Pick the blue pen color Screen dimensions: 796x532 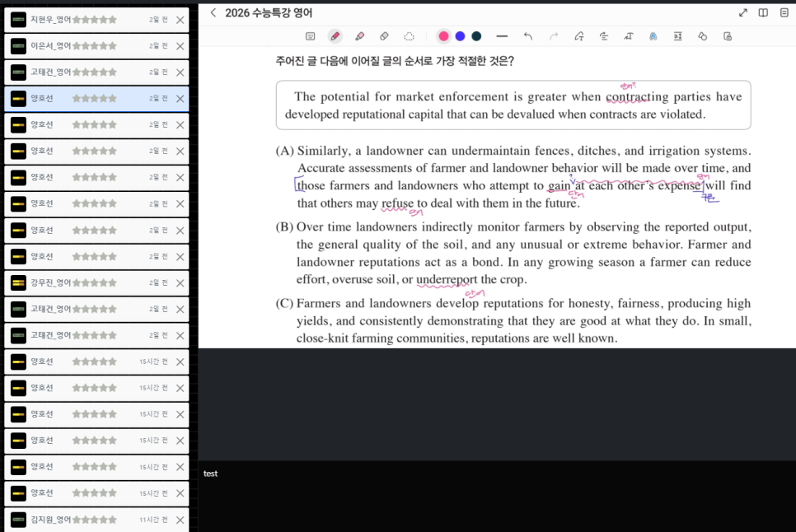tap(460, 36)
